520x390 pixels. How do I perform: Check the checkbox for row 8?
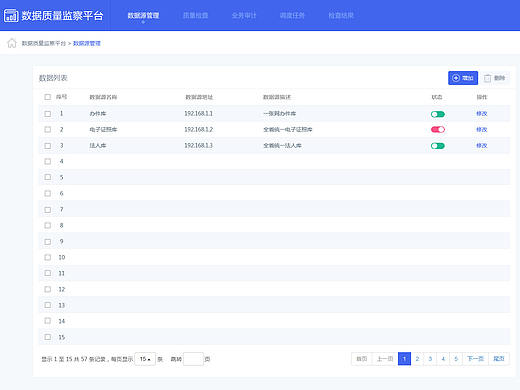click(48, 225)
